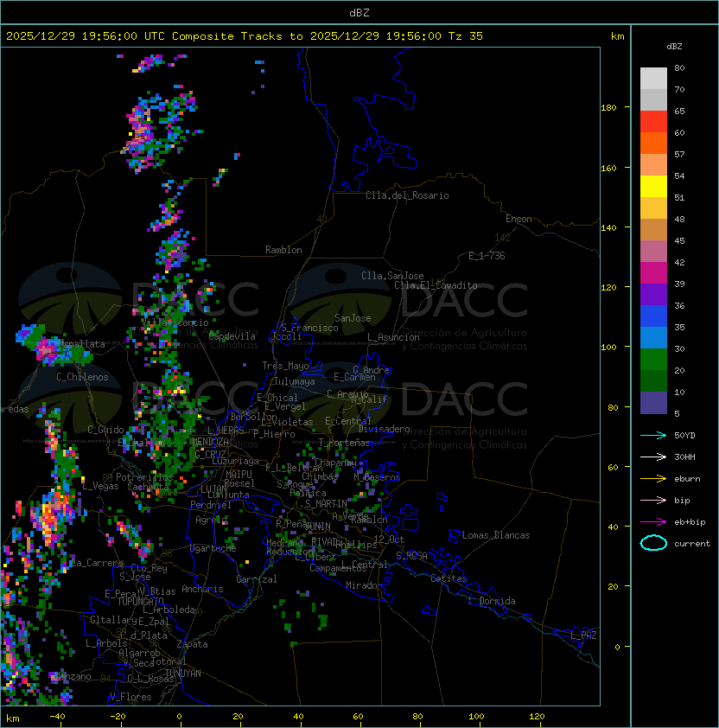
Task: Click the dBZ title at top center
Action: click(359, 12)
